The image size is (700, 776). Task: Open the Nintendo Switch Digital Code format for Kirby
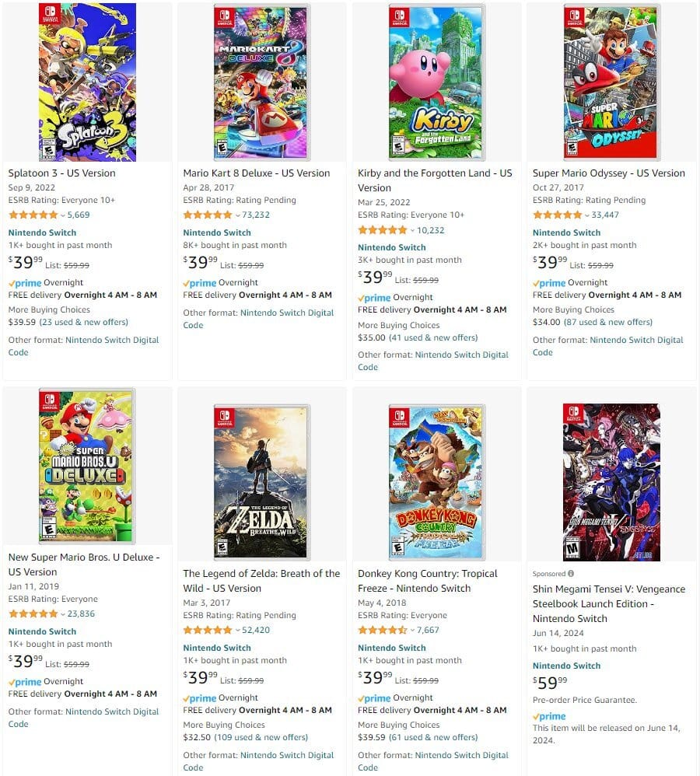(433, 361)
